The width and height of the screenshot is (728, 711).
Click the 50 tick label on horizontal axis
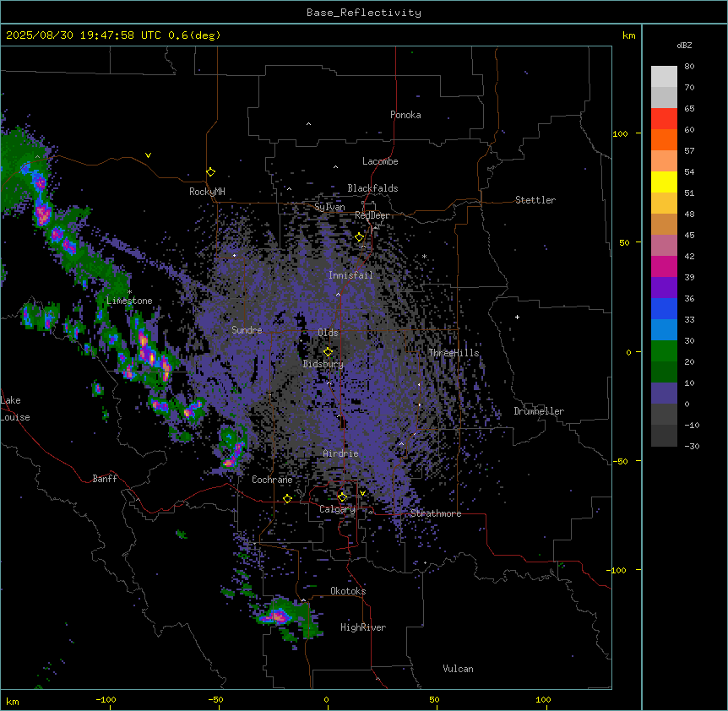pyautogui.click(x=434, y=699)
